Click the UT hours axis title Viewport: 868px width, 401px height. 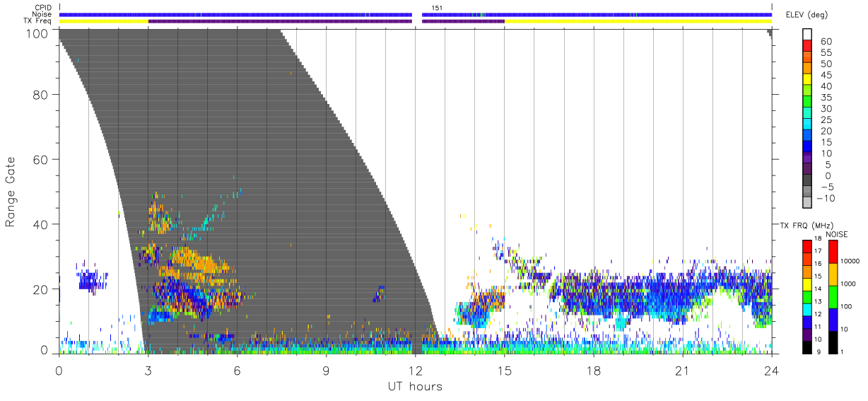coord(415,386)
